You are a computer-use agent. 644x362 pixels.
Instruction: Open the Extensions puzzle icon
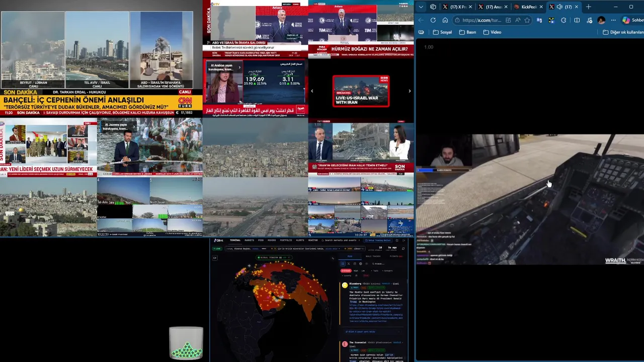(x=563, y=20)
